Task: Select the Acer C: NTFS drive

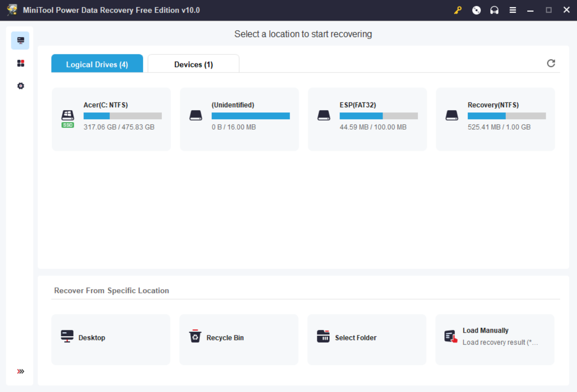Action: tap(111, 119)
